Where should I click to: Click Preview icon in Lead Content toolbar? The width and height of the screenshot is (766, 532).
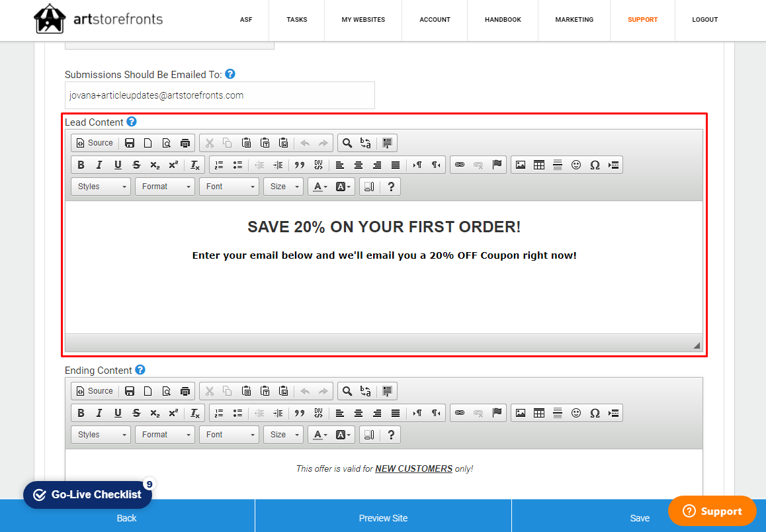coord(167,143)
